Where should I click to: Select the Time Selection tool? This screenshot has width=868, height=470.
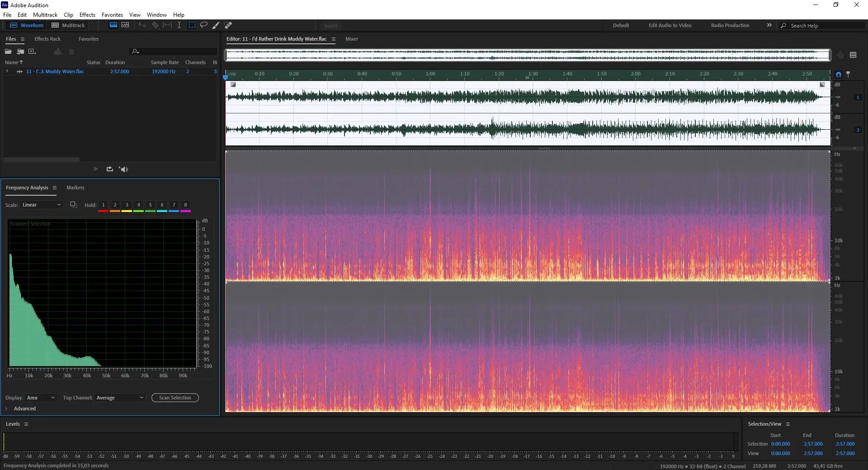click(x=179, y=25)
